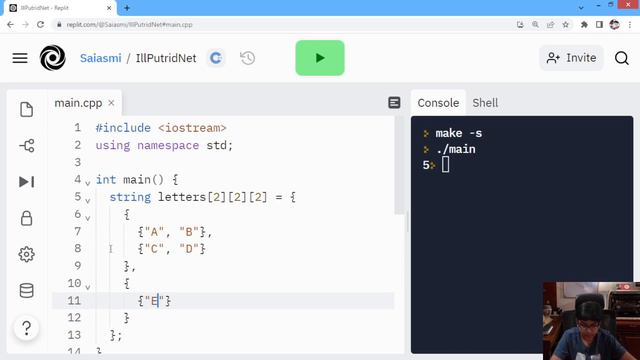
Task: Close the IllPutridNet browser tab
Action: pyautogui.click(x=109, y=8)
